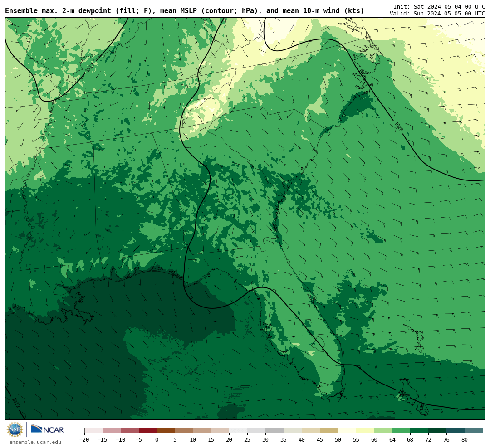Click the '40' colorbar tick label
The image size is (490, 448).
coord(302,440)
